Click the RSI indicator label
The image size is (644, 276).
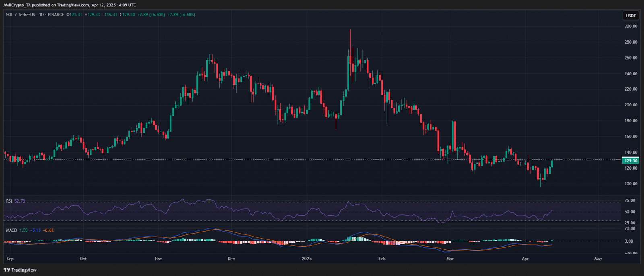point(9,201)
